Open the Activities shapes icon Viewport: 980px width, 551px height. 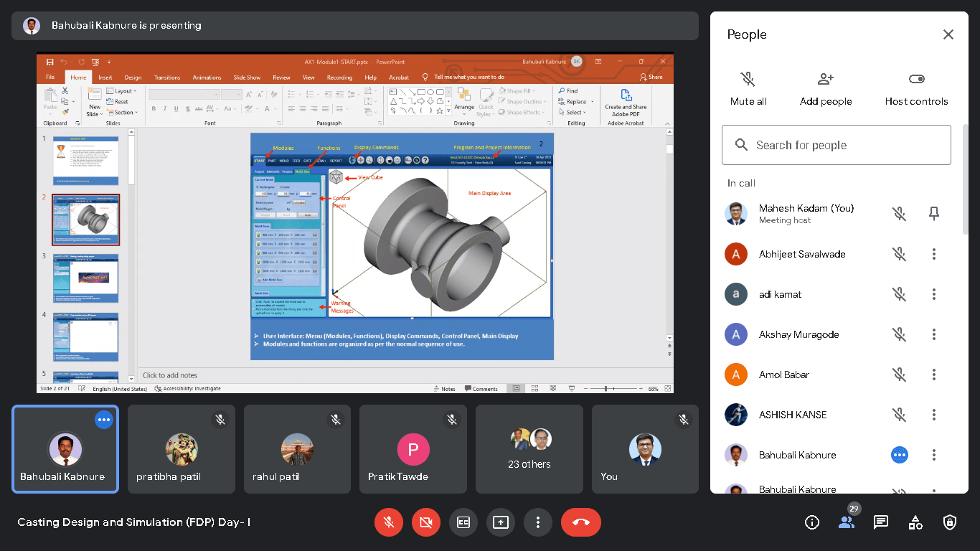(x=915, y=522)
